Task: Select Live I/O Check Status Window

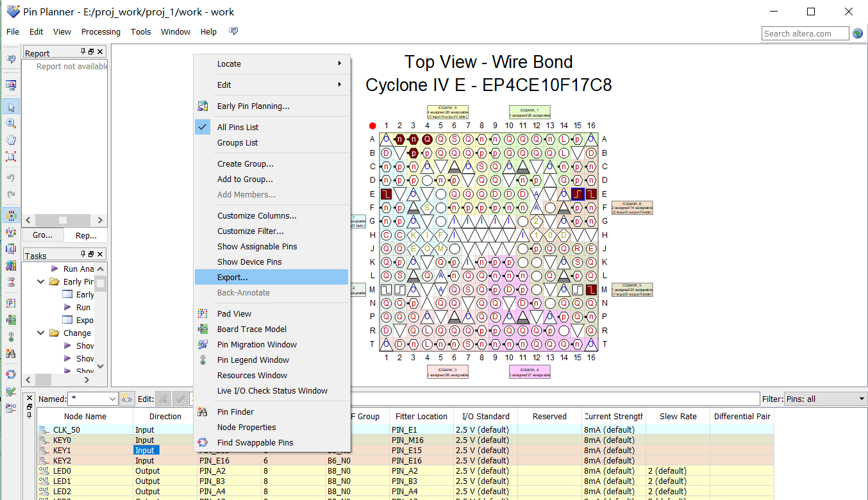Action: (272, 390)
